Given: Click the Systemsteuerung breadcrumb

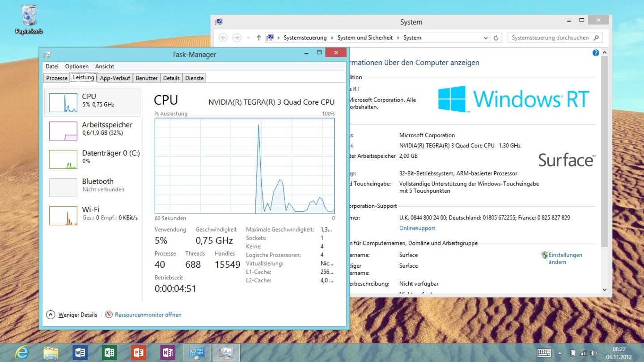Looking at the screenshot, I should 305,38.
